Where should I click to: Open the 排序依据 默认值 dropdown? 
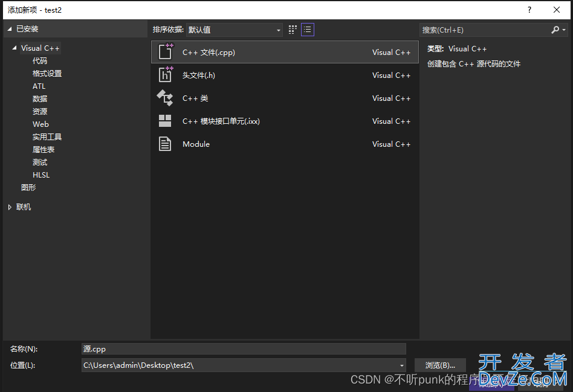[x=235, y=30]
